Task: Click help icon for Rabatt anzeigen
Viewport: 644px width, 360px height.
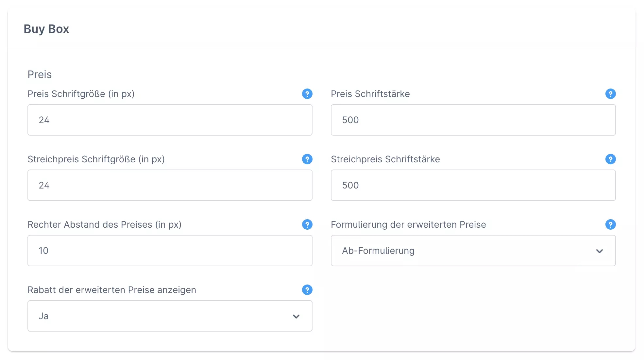Action: pyautogui.click(x=307, y=290)
